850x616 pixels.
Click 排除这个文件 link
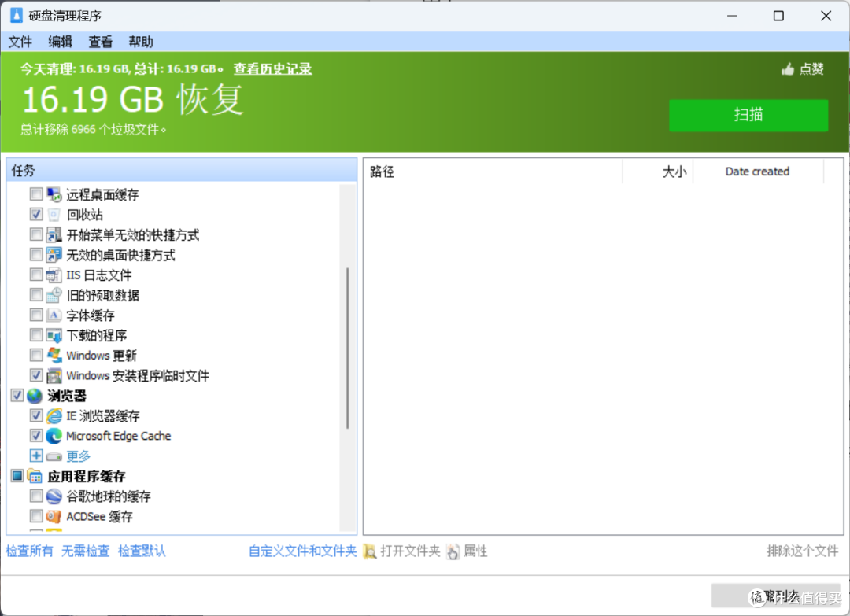click(x=802, y=551)
